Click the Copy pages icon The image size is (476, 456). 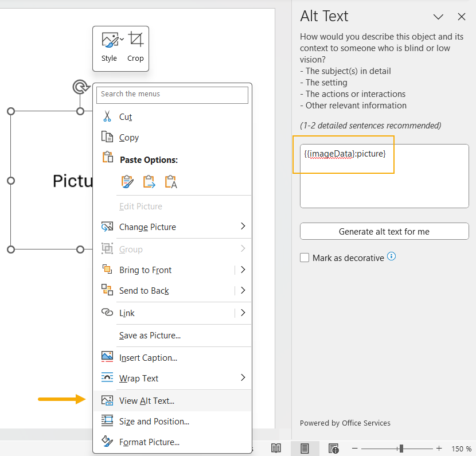[107, 137]
